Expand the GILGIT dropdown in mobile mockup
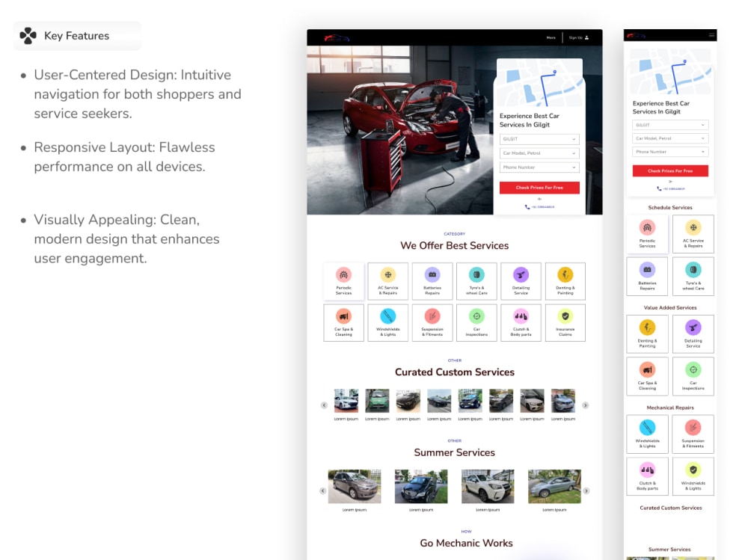The height and width of the screenshot is (560, 748). coord(670,125)
